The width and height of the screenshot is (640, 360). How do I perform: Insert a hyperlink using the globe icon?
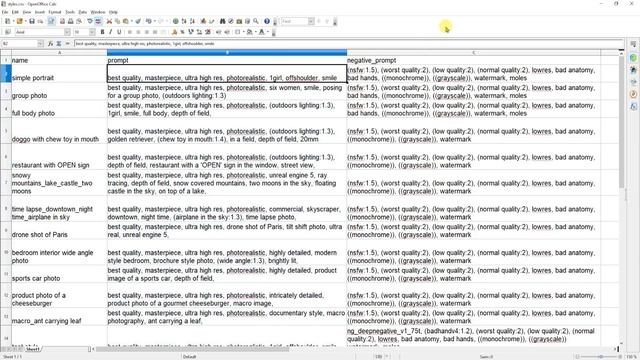point(176,21)
